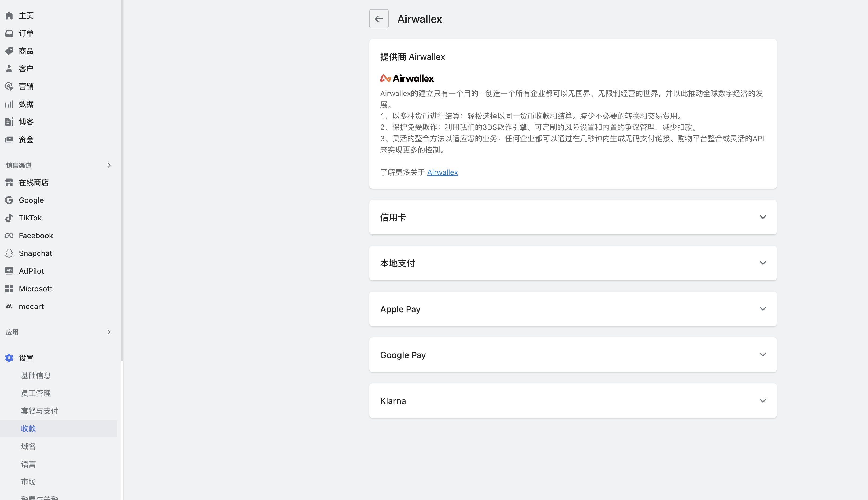Screen dimensions: 868x500
Task: Expand the 信用卡 section chevron
Action: coord(762,217)
